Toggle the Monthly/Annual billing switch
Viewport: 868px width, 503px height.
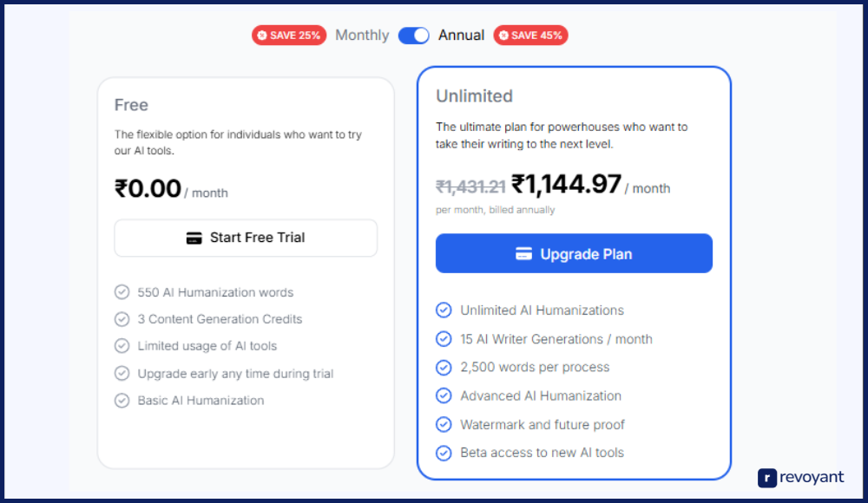pos(414,36)
